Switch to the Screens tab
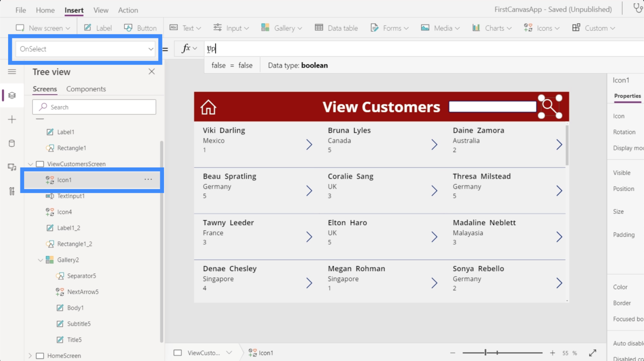 [x=45, y=89]
